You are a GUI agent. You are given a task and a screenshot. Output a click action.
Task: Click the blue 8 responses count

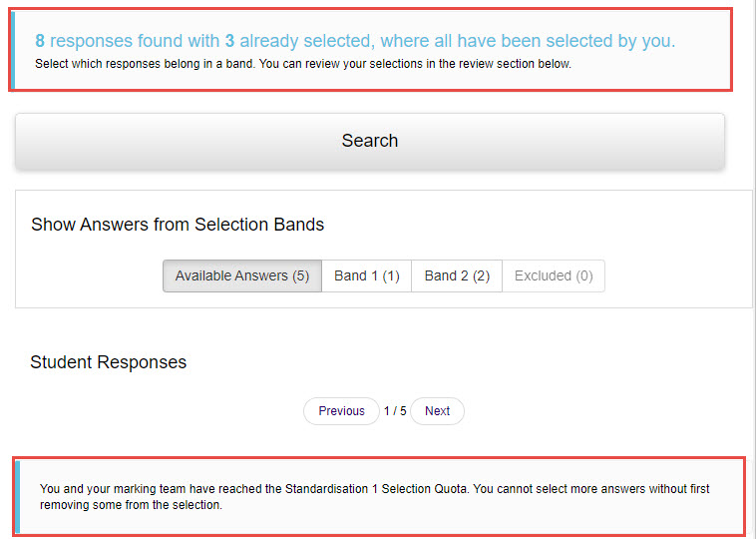coord(40,41)
